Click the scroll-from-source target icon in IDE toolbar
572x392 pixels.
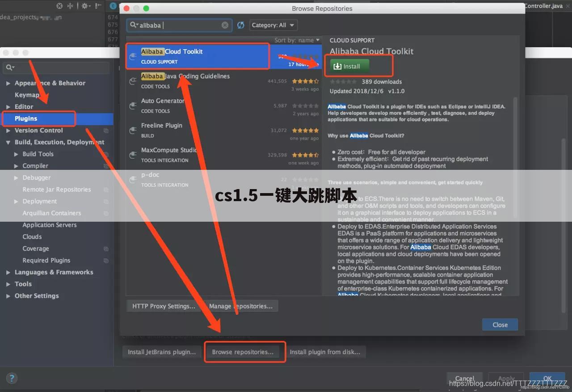[59, 6]
